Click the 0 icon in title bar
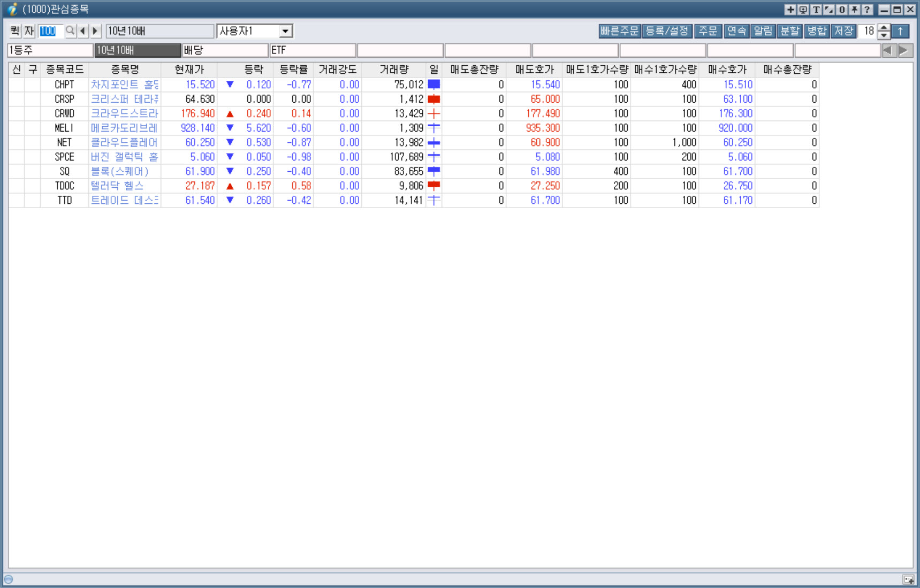This screenshot has width=920, height=588. pos(841,10)
